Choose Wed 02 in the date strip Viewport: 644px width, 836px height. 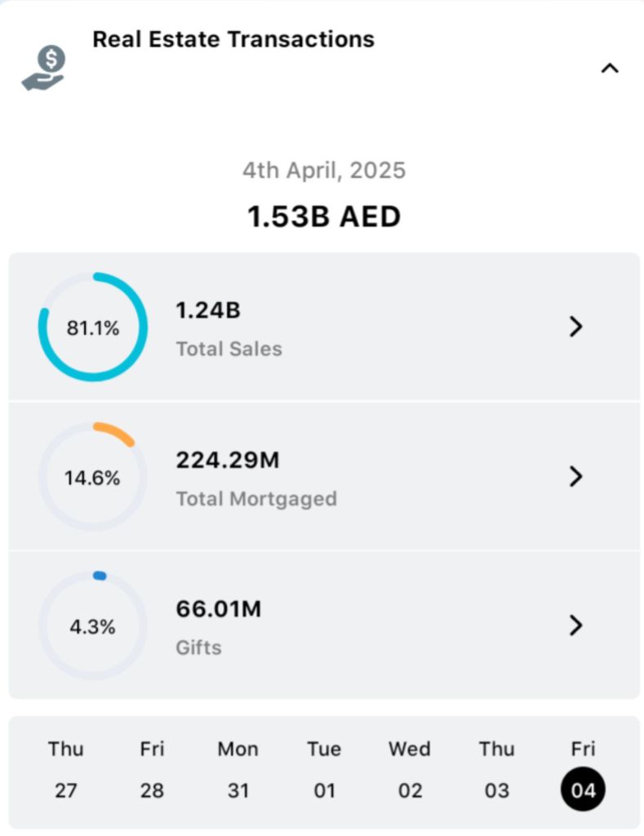[x=410, y=769]
